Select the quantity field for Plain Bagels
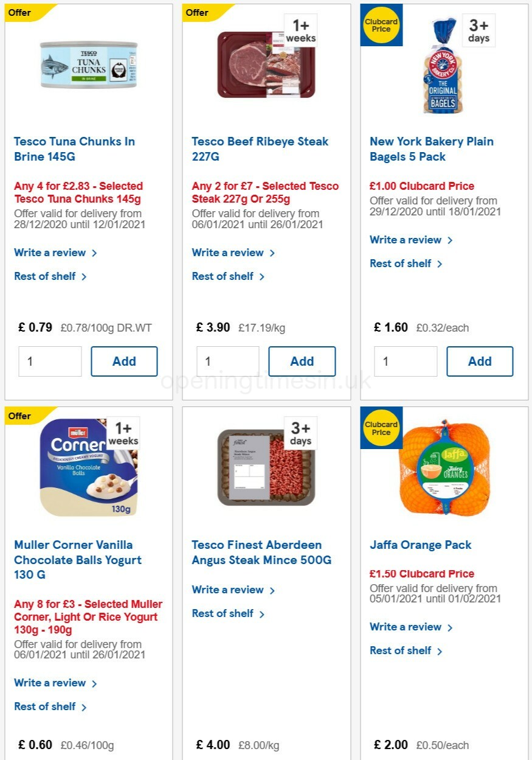 point(406,361)
